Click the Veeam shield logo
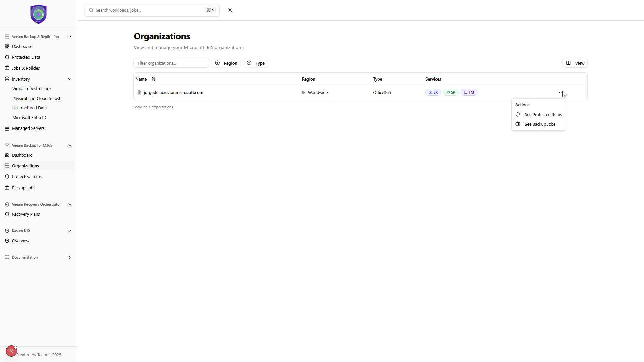Image resolution: width=644 pixels, height=362 pixels. click(x=38, y=14)
